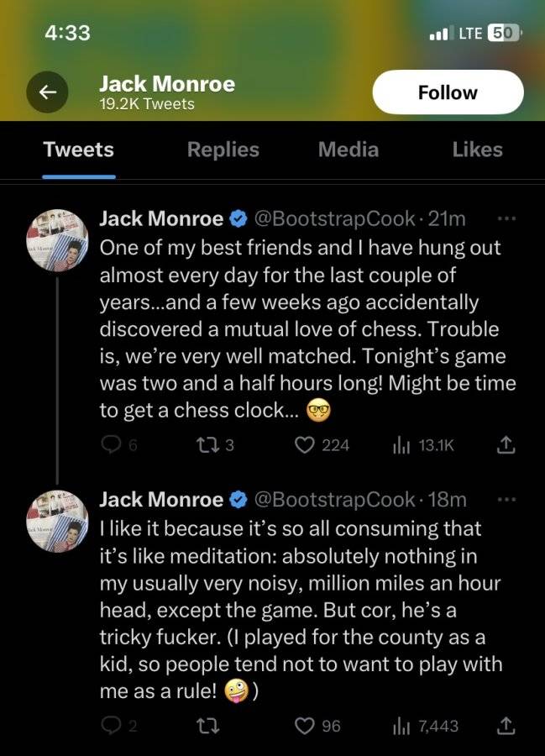View analytics showing 13.1K views
Screen dimensions: 545x756
tap(423, 445)
